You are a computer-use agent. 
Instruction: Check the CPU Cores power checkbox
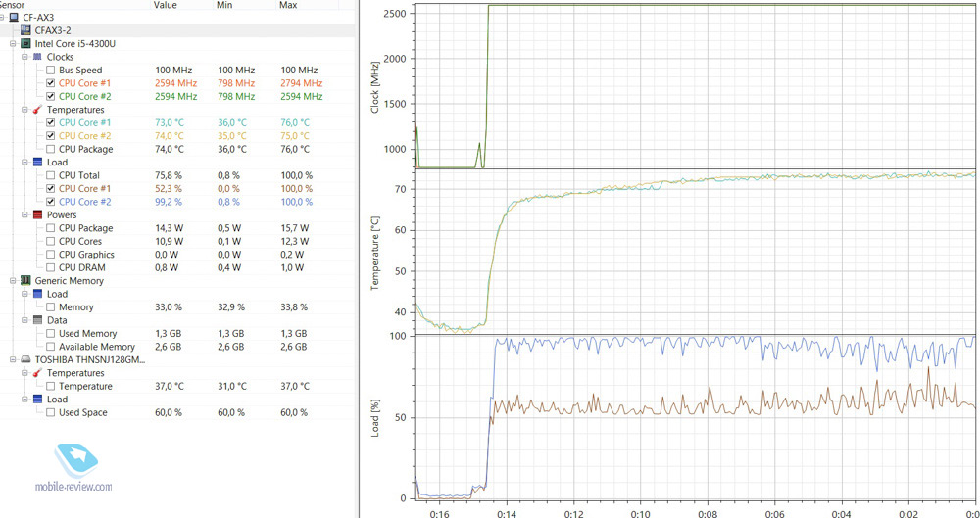click(51, 241)
